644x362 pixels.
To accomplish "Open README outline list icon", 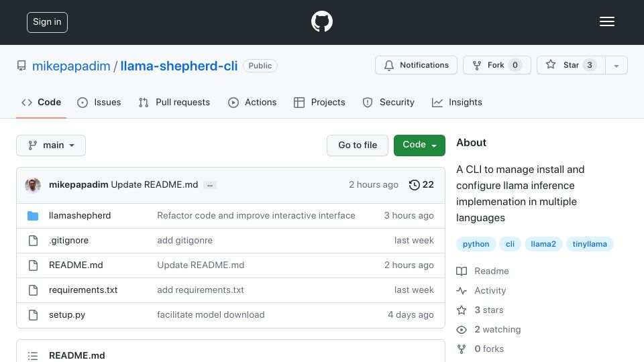I will coord(33,356).
